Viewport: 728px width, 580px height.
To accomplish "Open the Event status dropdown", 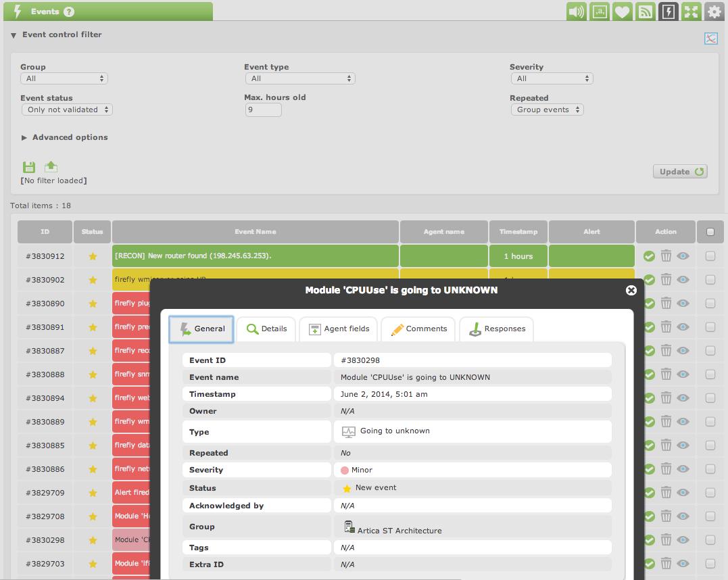I will coord(68,110).
